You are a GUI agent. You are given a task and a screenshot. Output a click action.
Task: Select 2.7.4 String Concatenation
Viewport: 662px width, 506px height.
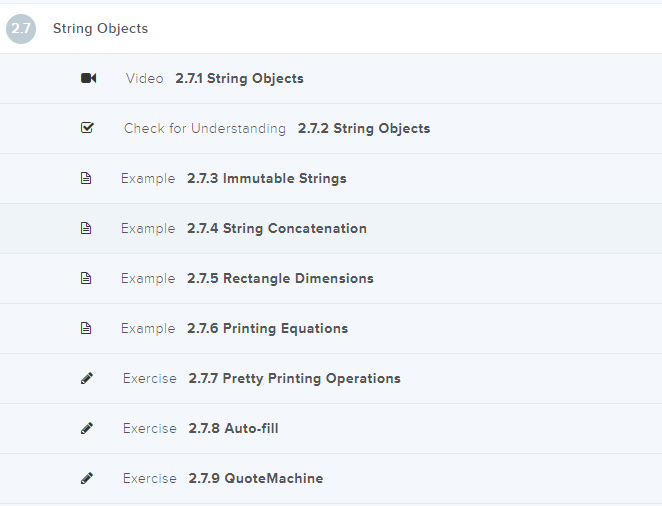click(x=276, y=228)
